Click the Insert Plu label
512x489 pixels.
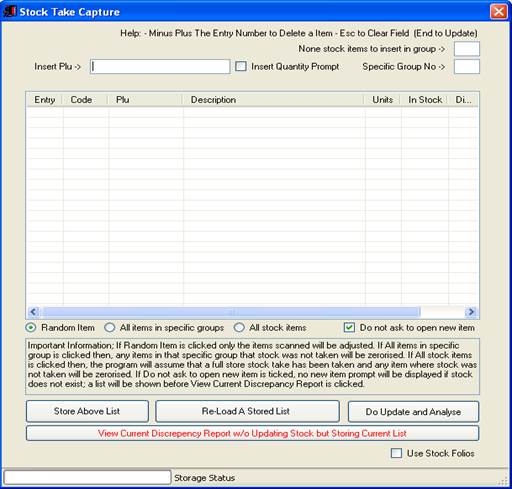57,67
